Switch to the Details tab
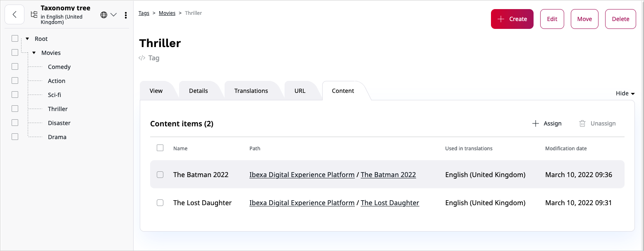This screenshot has height=251, width=644. coord(199,91)
